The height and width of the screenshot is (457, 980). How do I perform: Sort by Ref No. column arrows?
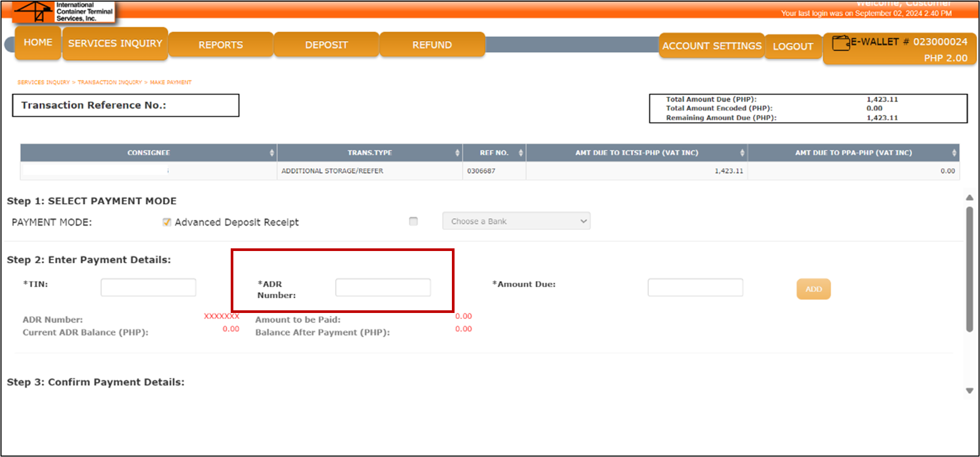point(521,153)
